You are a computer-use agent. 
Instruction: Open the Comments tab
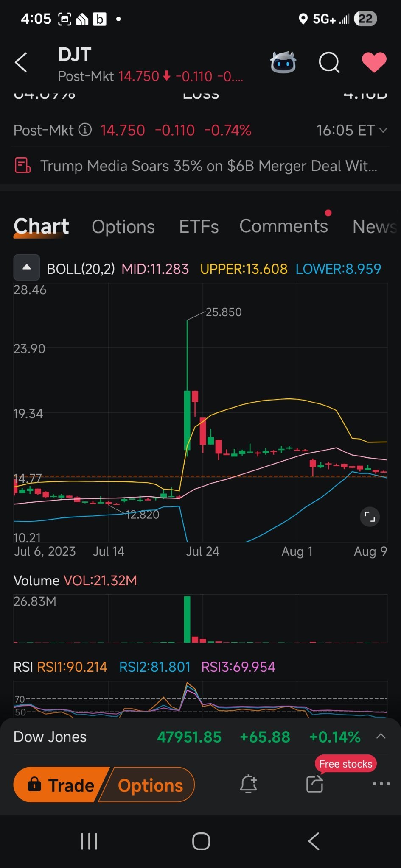283,226
